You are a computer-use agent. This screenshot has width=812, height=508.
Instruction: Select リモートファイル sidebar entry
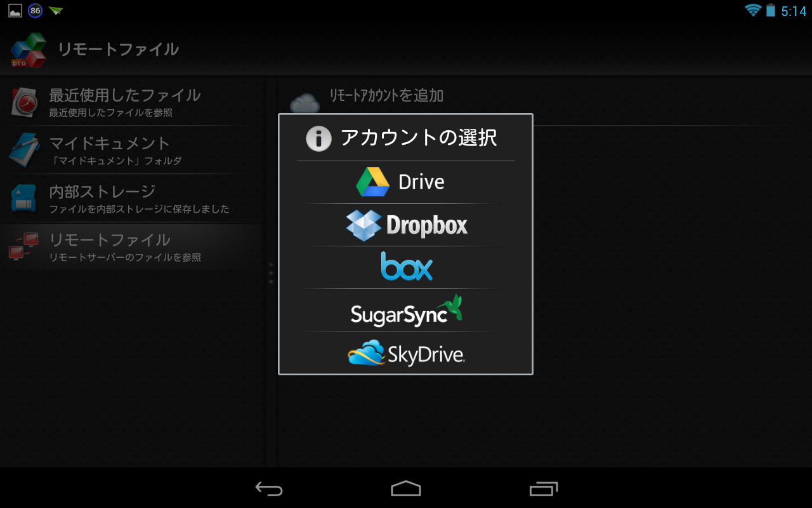[x=132, y=247]
